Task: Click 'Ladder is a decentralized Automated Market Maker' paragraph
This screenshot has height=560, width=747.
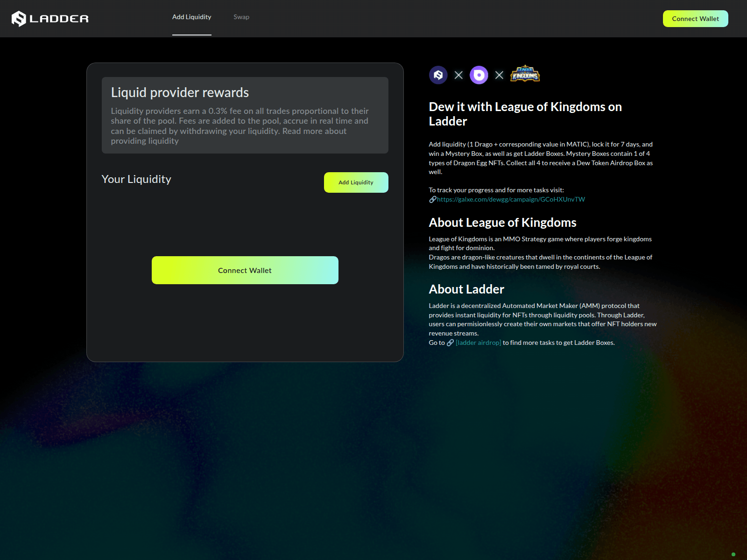Action: coord(543,319)
